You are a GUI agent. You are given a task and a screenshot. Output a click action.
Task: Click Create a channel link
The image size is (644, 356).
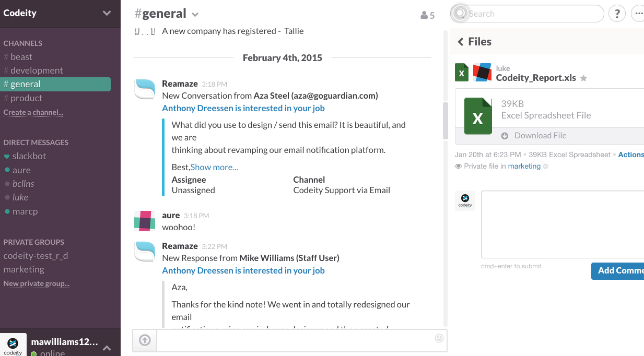(x=33, y=112)
